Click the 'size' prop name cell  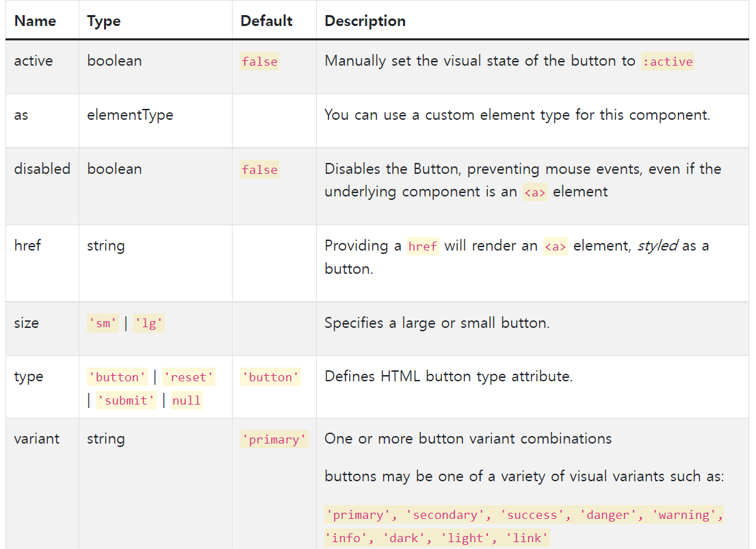27,323
